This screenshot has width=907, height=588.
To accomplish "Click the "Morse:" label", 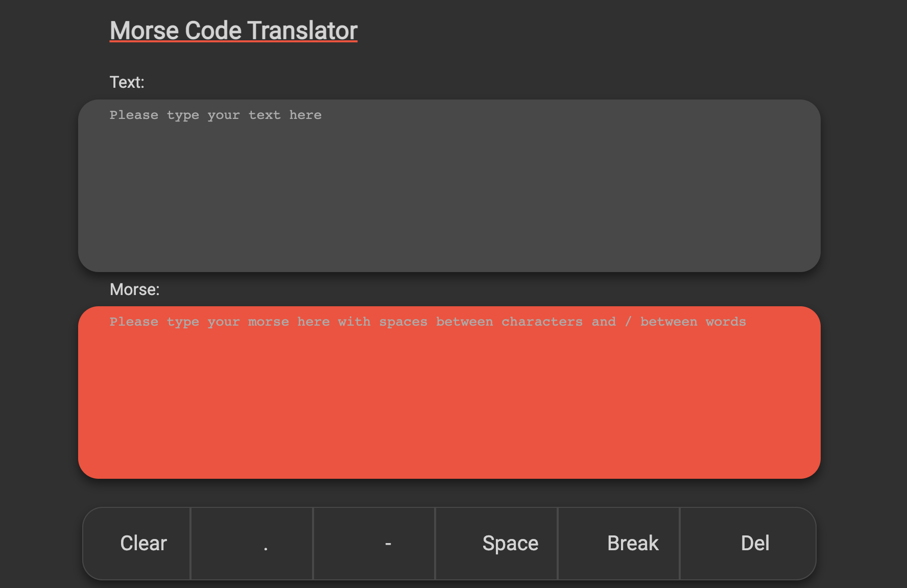I will pyautogui.click(x=134, y=289).
